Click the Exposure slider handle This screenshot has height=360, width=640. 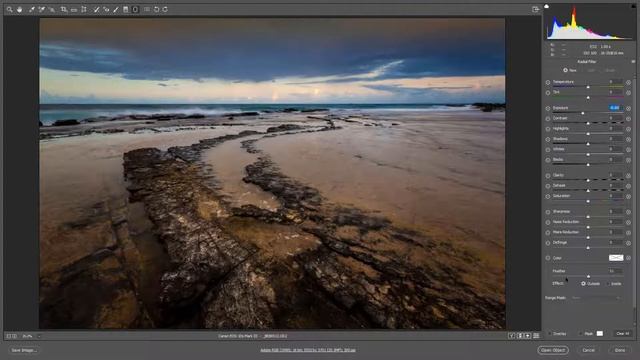(583, 113)
